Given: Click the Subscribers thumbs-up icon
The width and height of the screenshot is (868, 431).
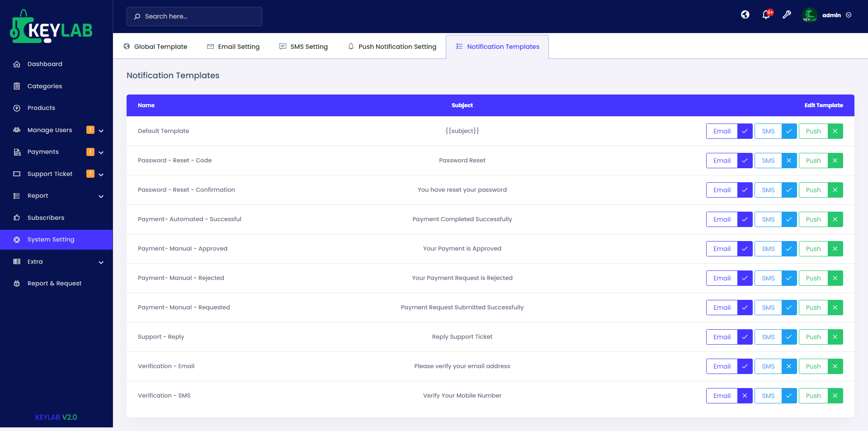Looking at the screenshot, I should [17, 218].
